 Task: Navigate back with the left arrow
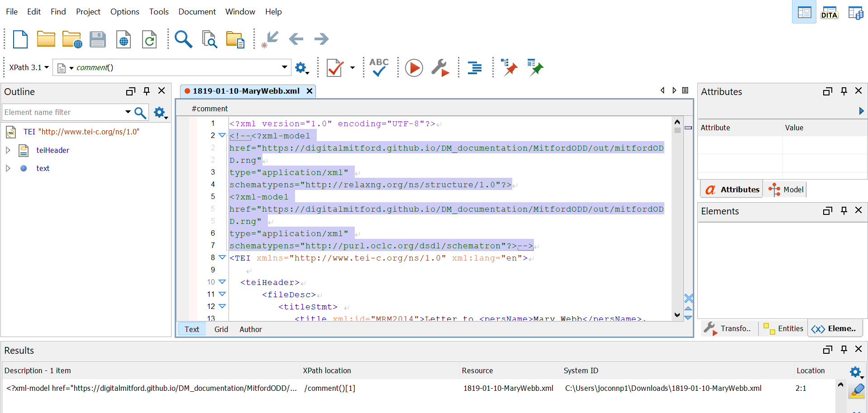(x=296, y=39)
